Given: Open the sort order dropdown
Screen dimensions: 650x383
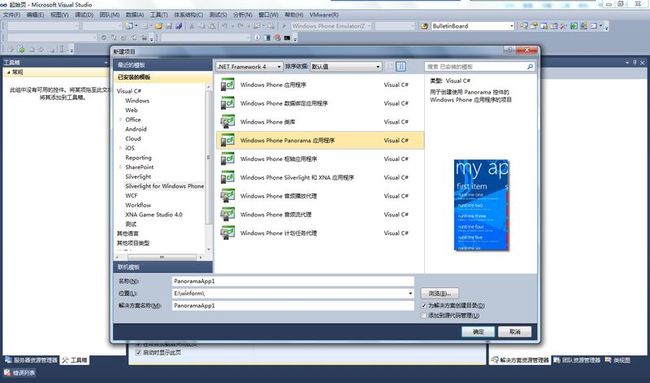Looking at the screenshot, I should point(346,66).
